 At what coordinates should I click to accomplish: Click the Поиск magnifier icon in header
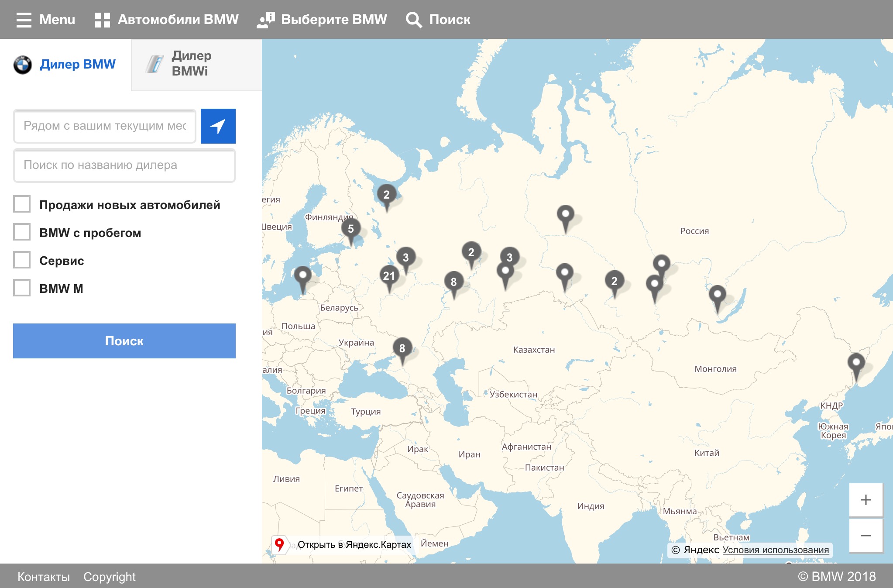pyautogui.click(x=413, y=20)
